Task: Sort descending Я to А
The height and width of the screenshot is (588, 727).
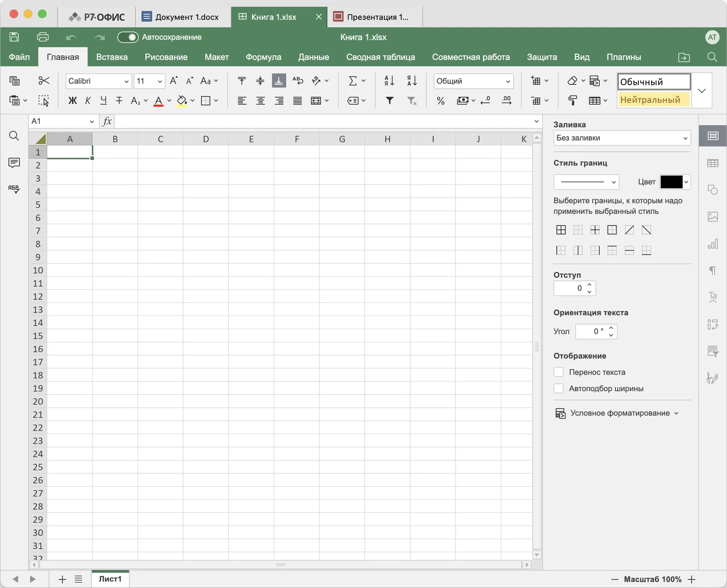Action: click(411, 80)
